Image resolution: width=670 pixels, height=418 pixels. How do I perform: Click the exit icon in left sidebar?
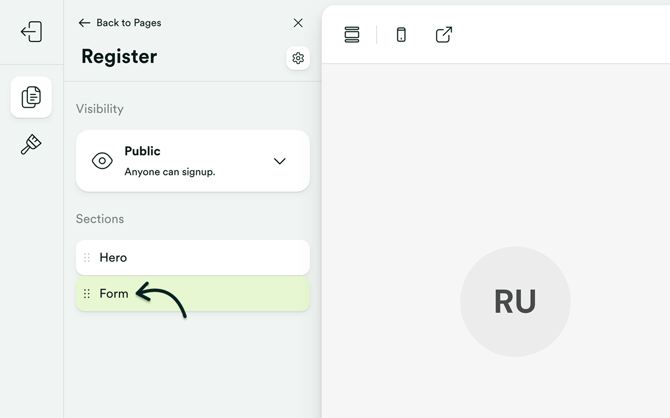[31, 32]
